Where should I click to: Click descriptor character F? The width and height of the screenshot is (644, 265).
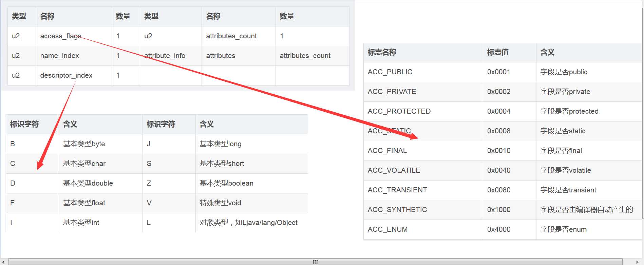[x=12, y=203]
